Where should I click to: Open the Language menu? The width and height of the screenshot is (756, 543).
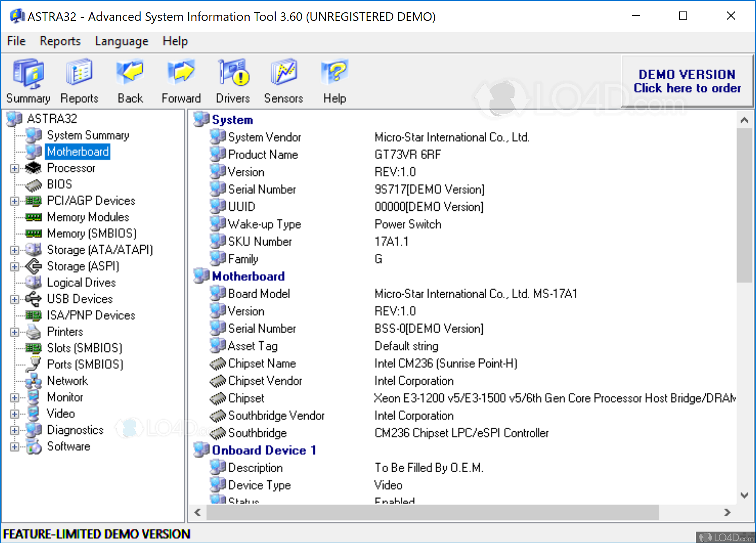click(x=121, y=41)
